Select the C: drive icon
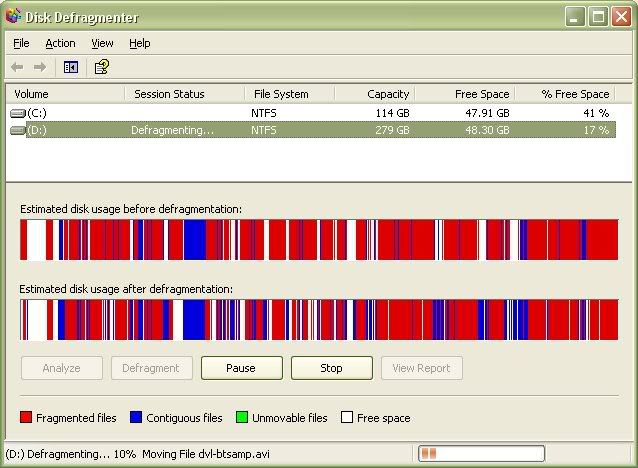 [17, 113]
